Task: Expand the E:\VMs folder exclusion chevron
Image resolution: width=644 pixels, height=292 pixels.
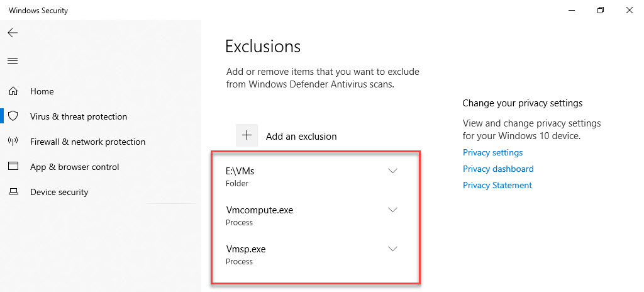Action: pyautogui.click(x=393, y=171)
